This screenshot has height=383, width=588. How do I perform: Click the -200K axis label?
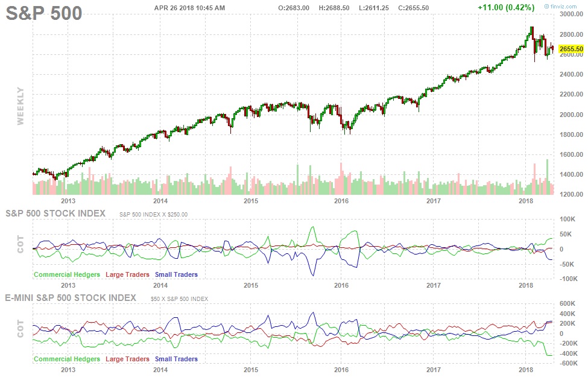569,344
